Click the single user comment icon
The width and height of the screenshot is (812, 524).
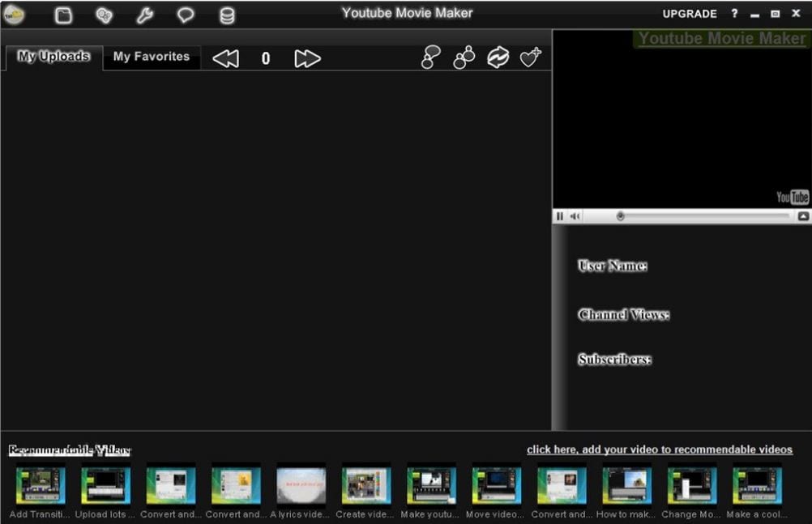(x=430, y=57)
